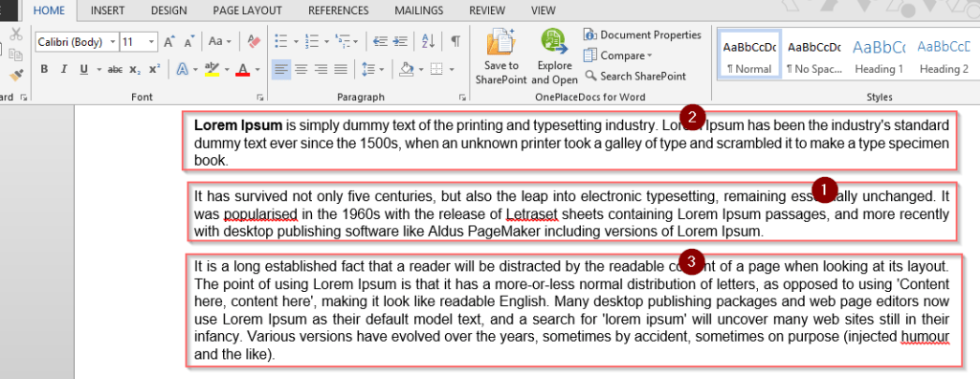Set Align Right
This screenshot has width=980, height=379.
(322, 69)
